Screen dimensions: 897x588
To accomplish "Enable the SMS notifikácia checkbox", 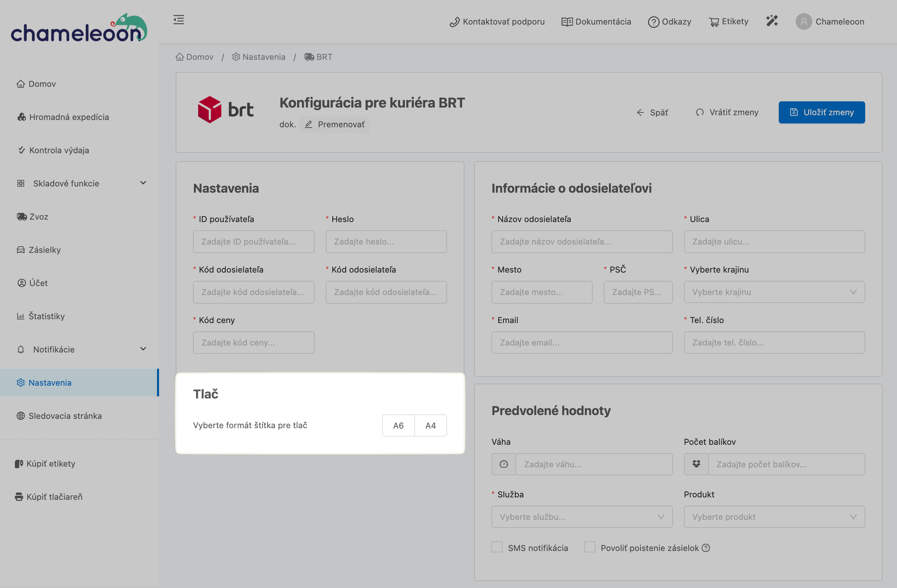I will (497, 547).
